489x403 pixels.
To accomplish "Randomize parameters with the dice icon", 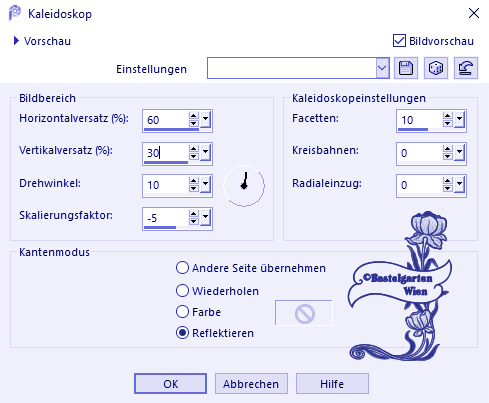I will (436, 68).
